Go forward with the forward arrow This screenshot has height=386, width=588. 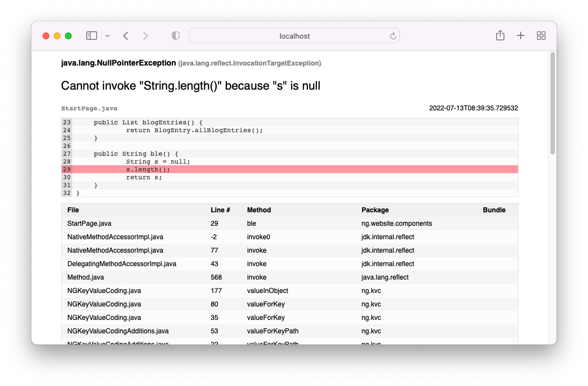(x=146, y=36)
